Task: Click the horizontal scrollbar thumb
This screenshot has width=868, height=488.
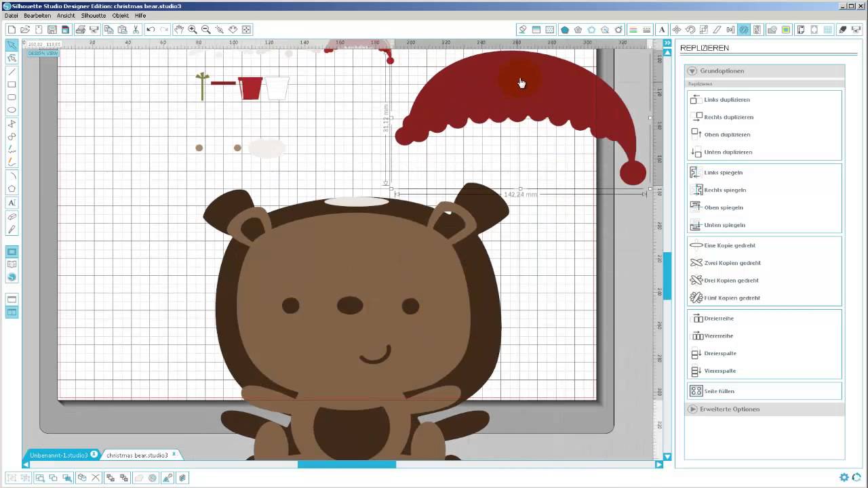Action: point(347,464)
